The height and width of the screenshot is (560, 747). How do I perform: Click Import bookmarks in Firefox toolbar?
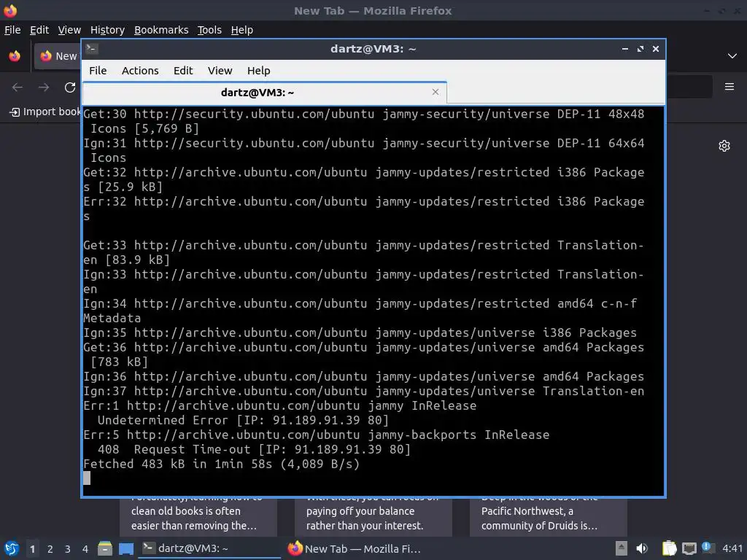pos(45,112)
